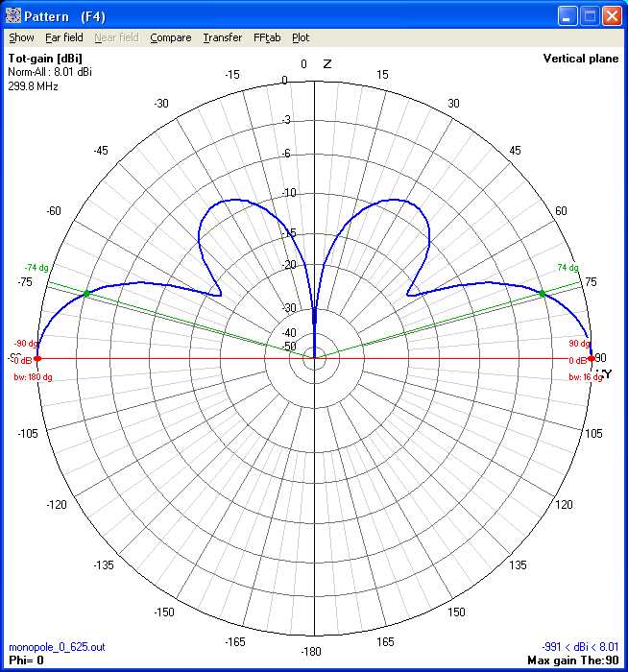Close the Pattern window
Image resolution: width=628 pixels, height=672 pixels.
[x=612, y=15]
